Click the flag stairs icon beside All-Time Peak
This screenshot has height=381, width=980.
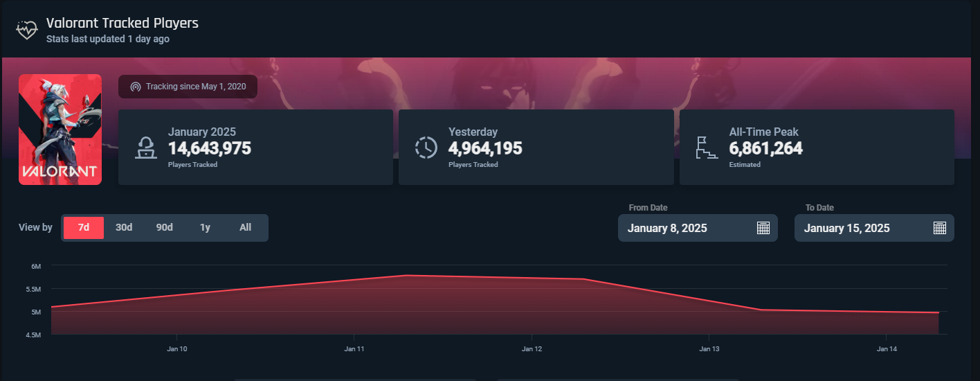[x=707, y=147]
